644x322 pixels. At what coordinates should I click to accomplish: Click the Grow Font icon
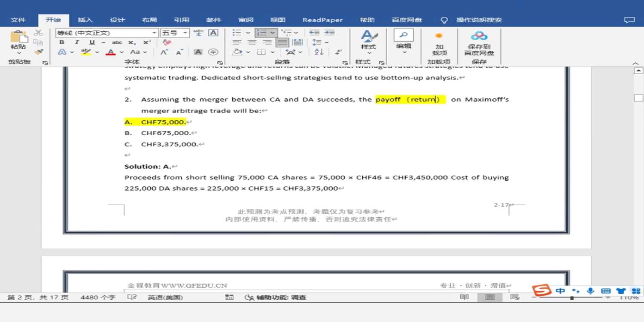tap(164, 52)
